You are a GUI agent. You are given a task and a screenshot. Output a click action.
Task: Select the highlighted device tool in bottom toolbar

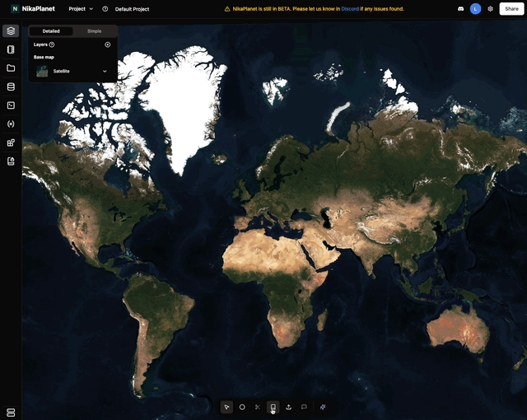point(273,407)
